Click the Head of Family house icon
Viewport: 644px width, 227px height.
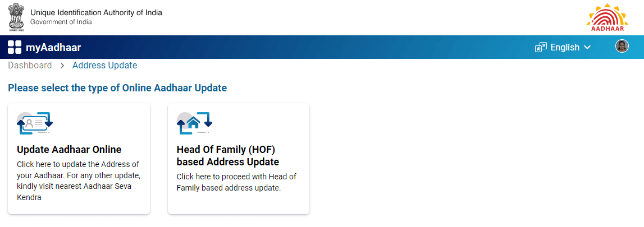click(x=194, y=124)
